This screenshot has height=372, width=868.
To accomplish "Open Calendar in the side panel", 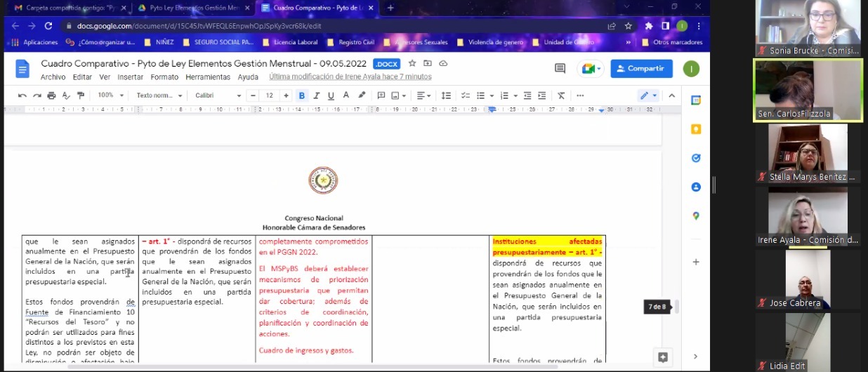I will tap(696, 100).
